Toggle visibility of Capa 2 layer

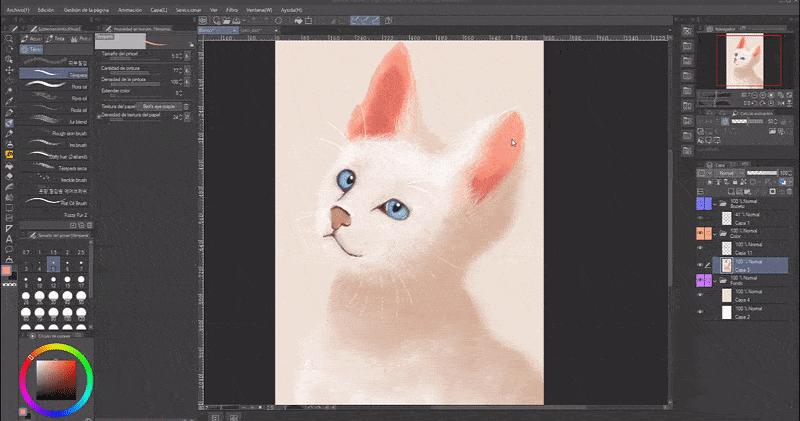click(x=700, y=312)
